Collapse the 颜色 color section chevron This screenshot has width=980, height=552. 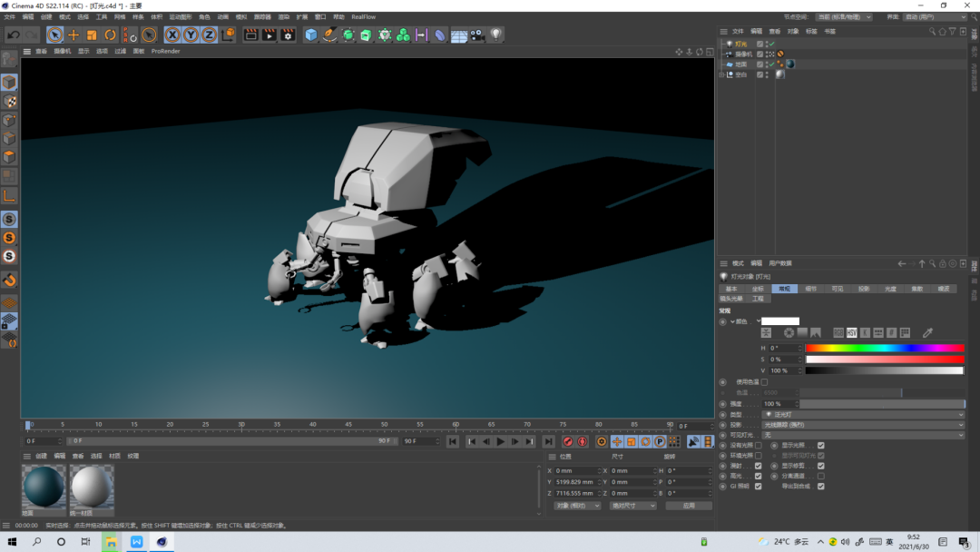click(732, 322)
